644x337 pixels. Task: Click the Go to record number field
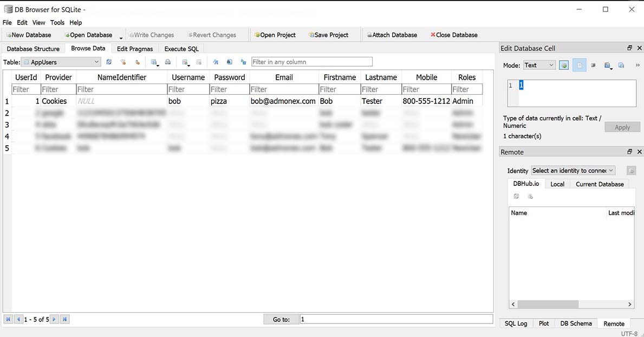coord(396,319)
